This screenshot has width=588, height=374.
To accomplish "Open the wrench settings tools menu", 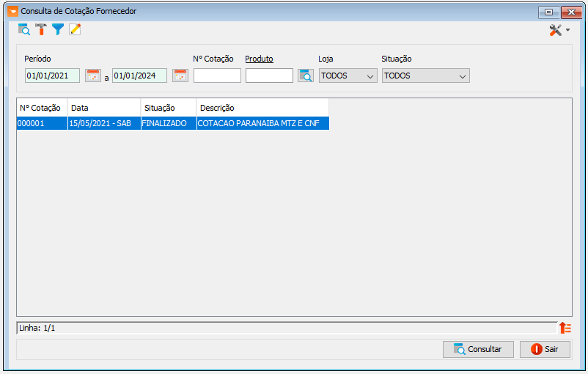I will (559, 30).
